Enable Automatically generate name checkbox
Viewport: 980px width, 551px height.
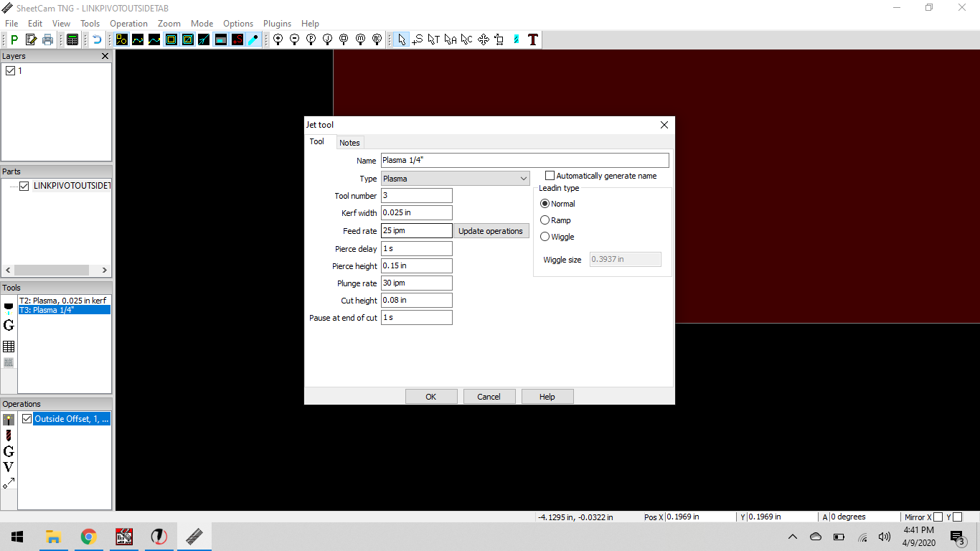(550, 176)
